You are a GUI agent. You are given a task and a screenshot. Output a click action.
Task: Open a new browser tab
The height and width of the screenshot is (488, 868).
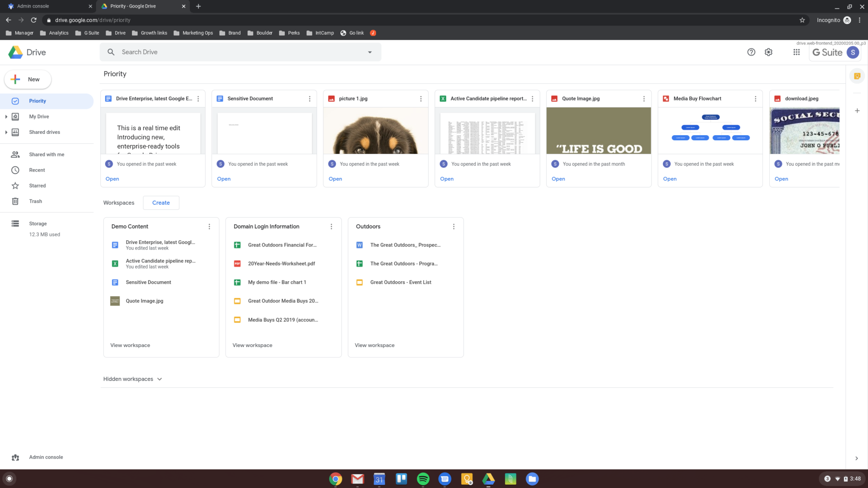click(198, 6)
